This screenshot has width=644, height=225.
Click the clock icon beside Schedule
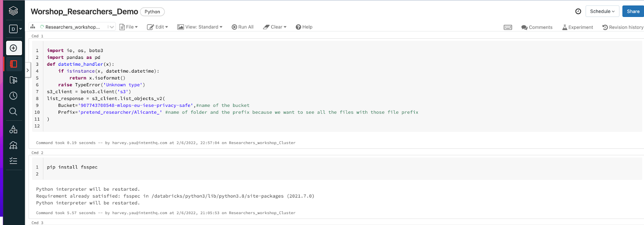578,11
